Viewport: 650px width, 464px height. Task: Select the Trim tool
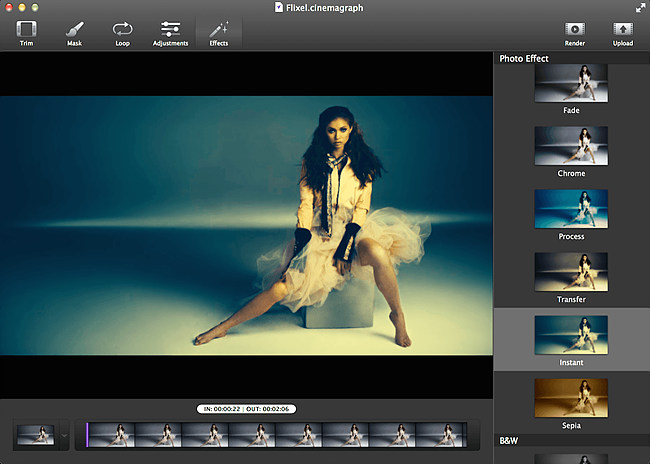[x=26, y=33]
